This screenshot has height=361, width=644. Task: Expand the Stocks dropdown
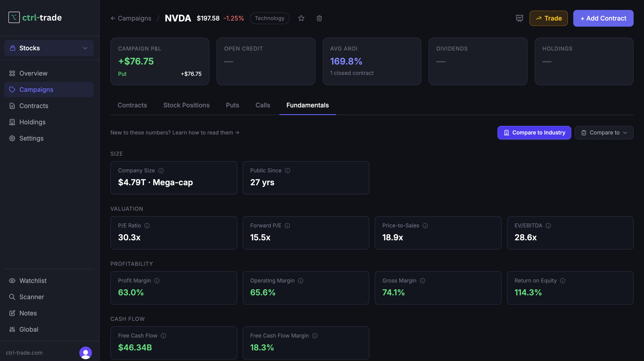(x=49, y=48)
